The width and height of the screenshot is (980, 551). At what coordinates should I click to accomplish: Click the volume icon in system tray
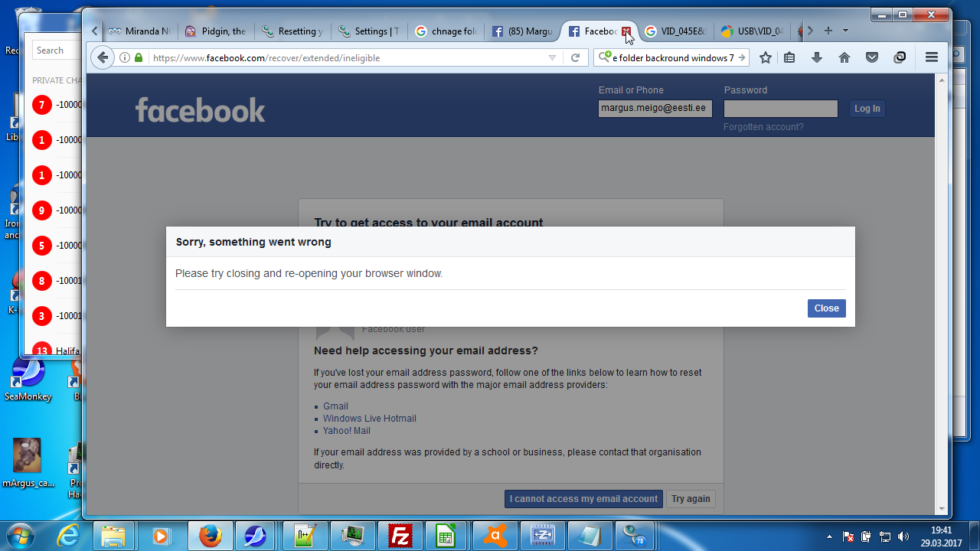pos(903,536)
